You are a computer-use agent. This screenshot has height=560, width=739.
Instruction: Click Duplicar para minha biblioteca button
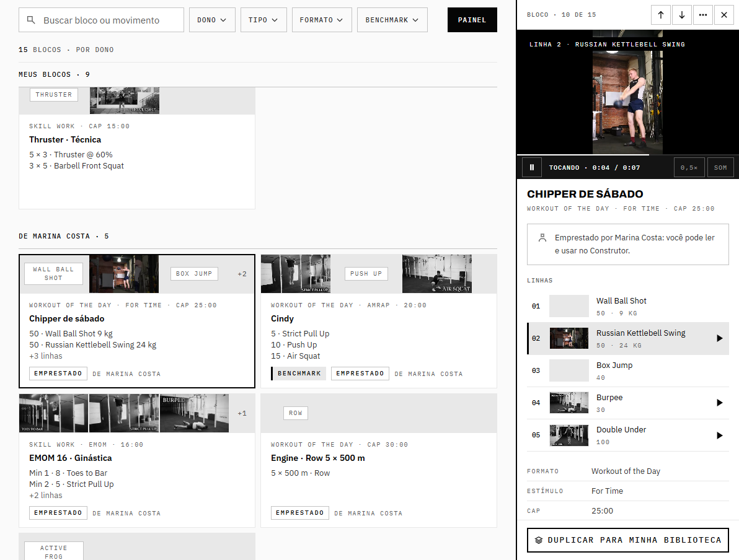pos(628,540)
